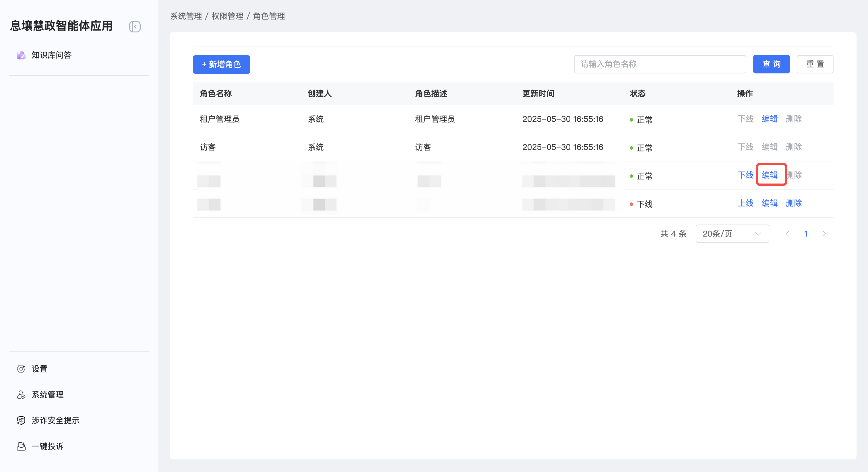Image resolution: width=868 pixels, height=472 pixels.
Task: Focus the 请输入角色名称 search field
Action: pos(659,64)
